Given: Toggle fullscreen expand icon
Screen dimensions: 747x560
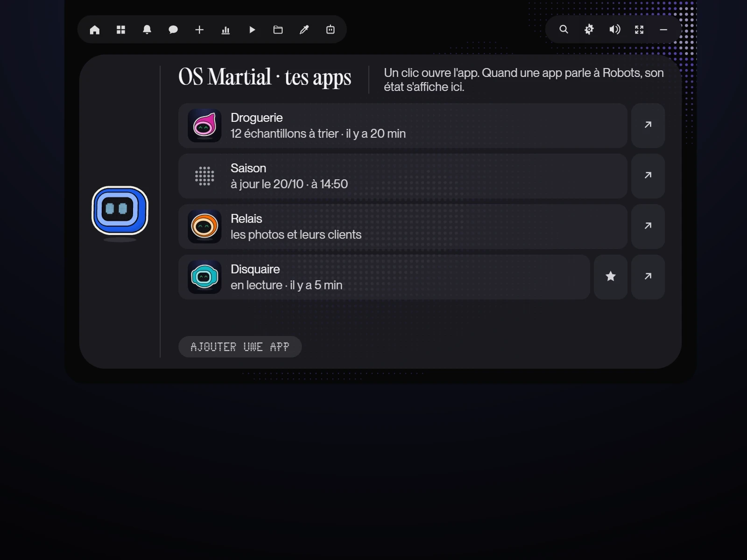Looking at the screenshot, I should click(639, 30).
